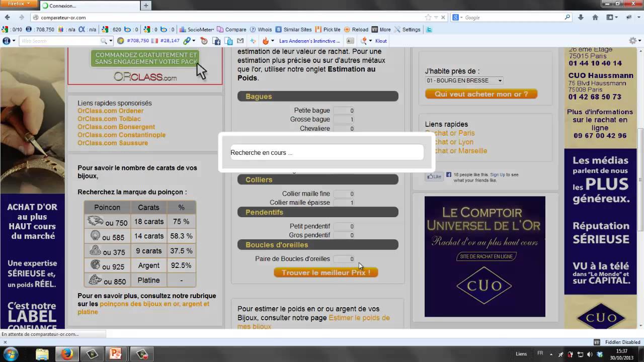Click the Google search magnifier icon

pyautogui.click(x=567, y=18)
